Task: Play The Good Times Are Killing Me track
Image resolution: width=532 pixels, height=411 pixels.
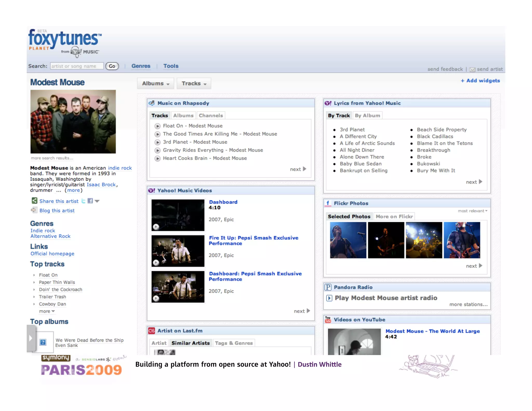Action: point(157,134)
